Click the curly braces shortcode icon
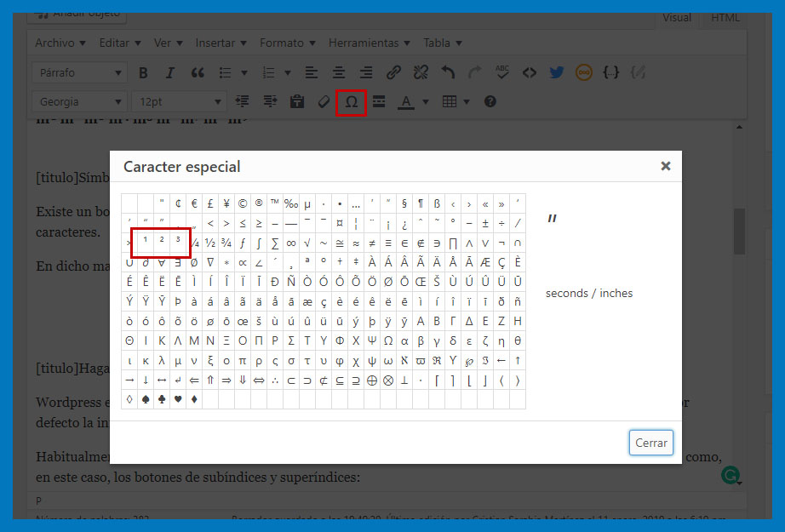This screenshot has height=532, width=785. click(610, 73)
